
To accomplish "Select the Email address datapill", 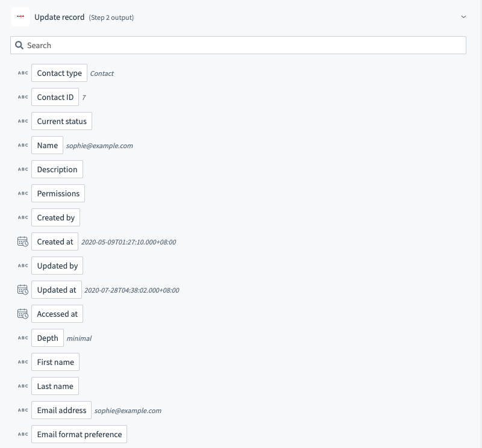I will click(x=61, y=410).
